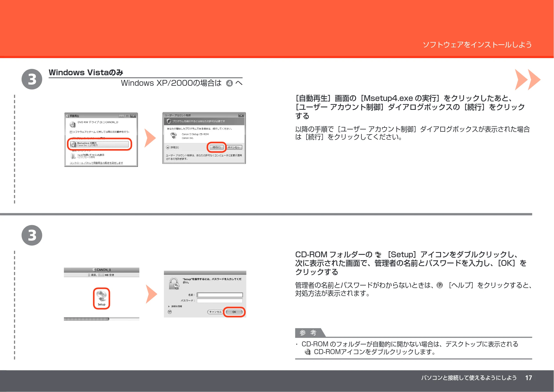Click the キャンセル button in User Account Control

coord(234,147)
